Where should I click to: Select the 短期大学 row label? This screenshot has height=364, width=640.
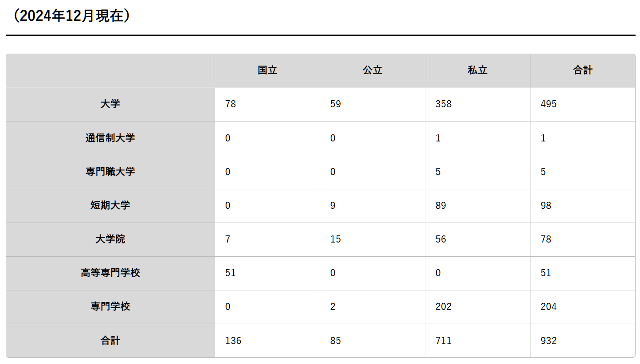point(110,205)
